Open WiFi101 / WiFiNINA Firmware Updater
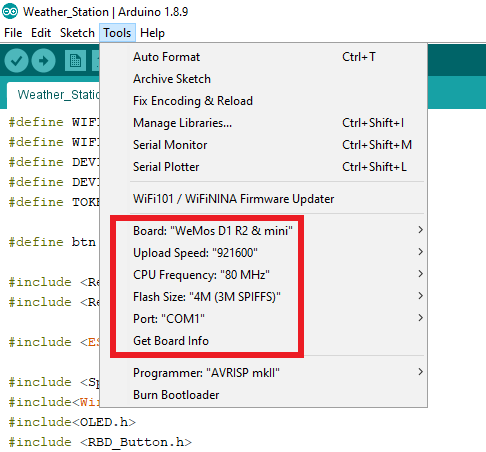The image size is (486, 452). [x=263, y=199]
